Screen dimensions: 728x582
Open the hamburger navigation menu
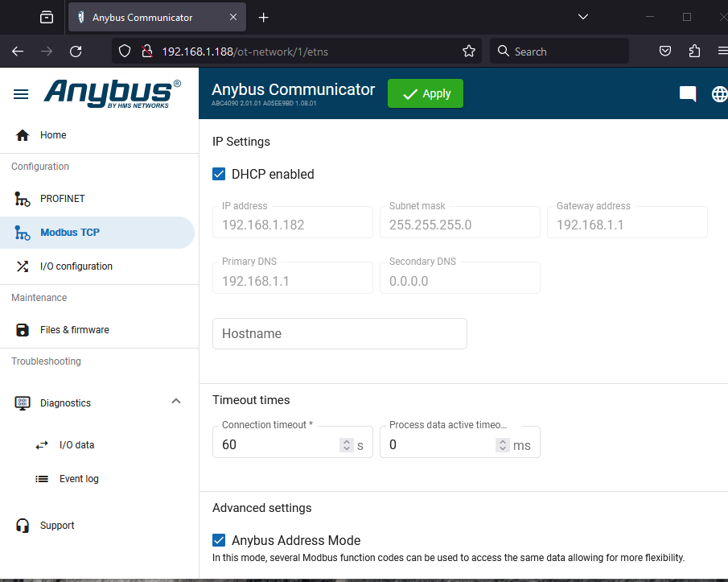tap(21, 94)
